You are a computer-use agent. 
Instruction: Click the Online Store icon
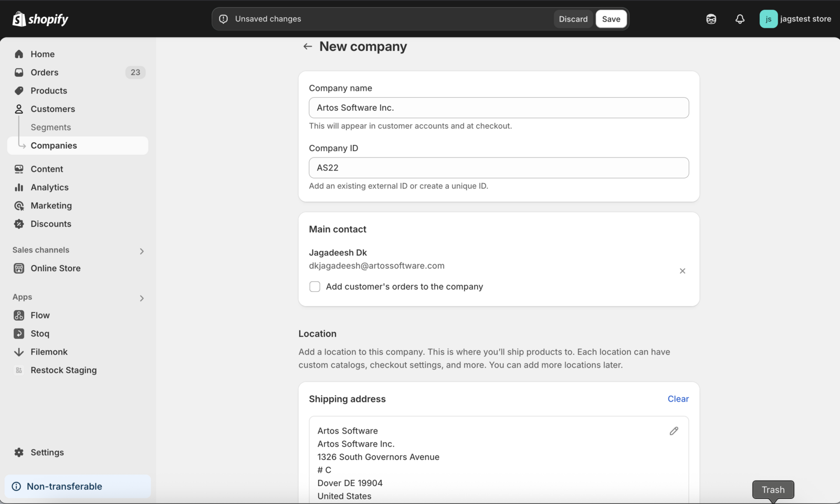click(x=19, y=268)
